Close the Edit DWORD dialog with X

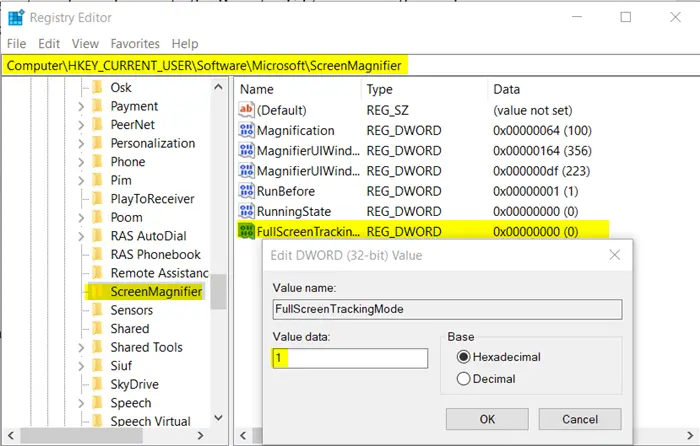click(615, 255)
